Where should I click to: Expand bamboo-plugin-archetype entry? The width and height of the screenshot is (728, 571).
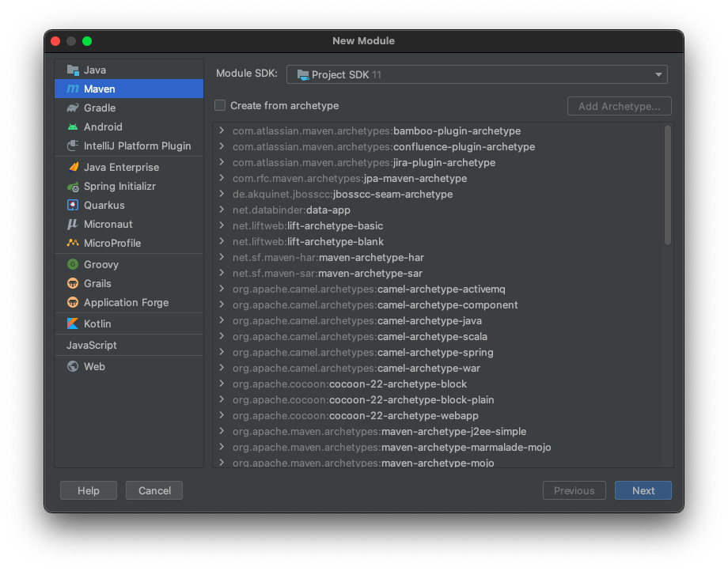pos(222,130)
